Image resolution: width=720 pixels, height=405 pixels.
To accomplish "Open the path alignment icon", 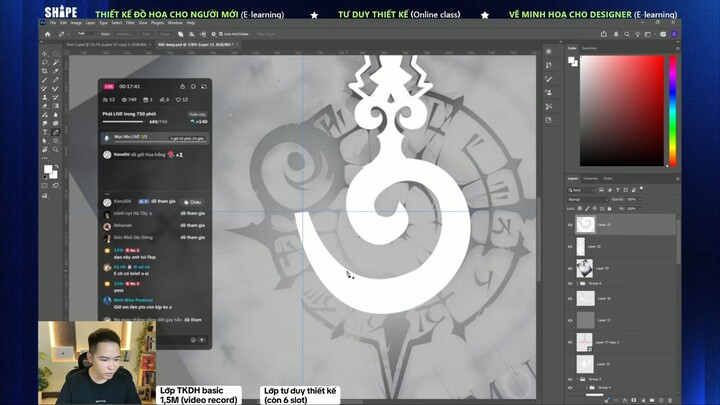I will tap(191, 34).
